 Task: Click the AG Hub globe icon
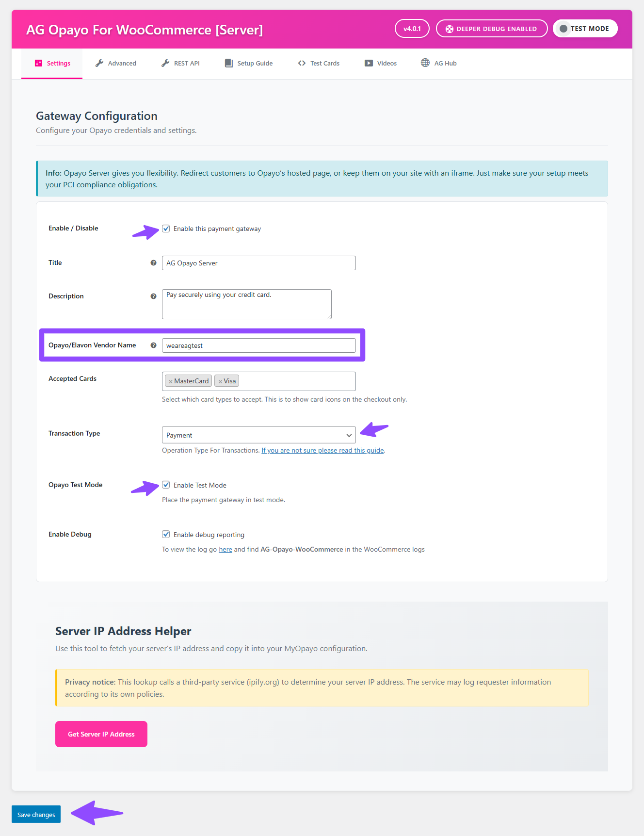point(425,63)
